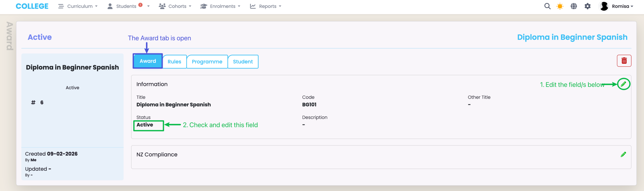Expand the Curriculum dropdown menu

pos(78,6)
